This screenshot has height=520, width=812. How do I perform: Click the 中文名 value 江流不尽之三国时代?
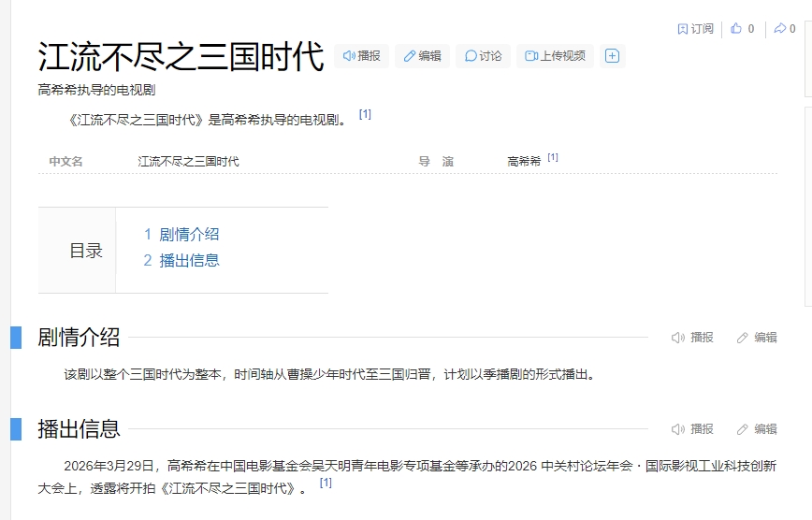pyautogui.click(x=189, y=162)
